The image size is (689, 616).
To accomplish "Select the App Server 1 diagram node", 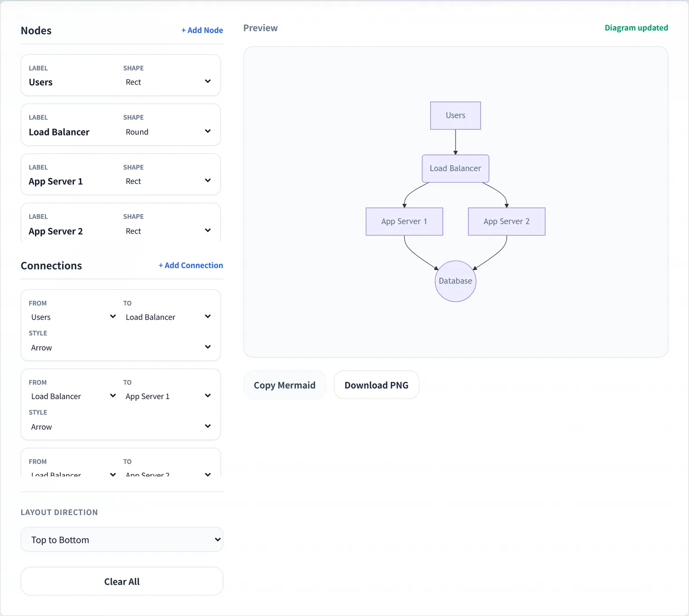I will [404, 221].
